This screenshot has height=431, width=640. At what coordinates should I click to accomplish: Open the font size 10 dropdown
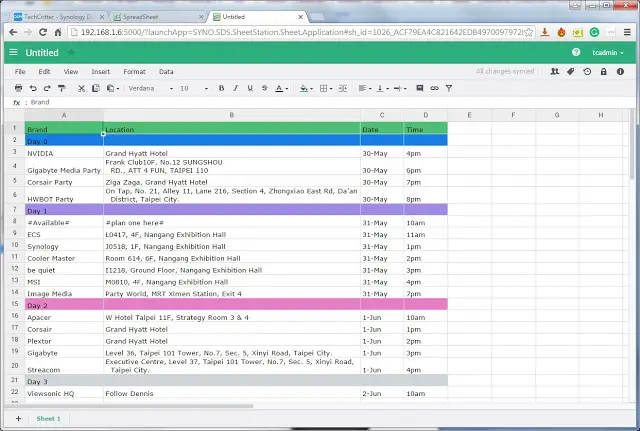(194, 88)
